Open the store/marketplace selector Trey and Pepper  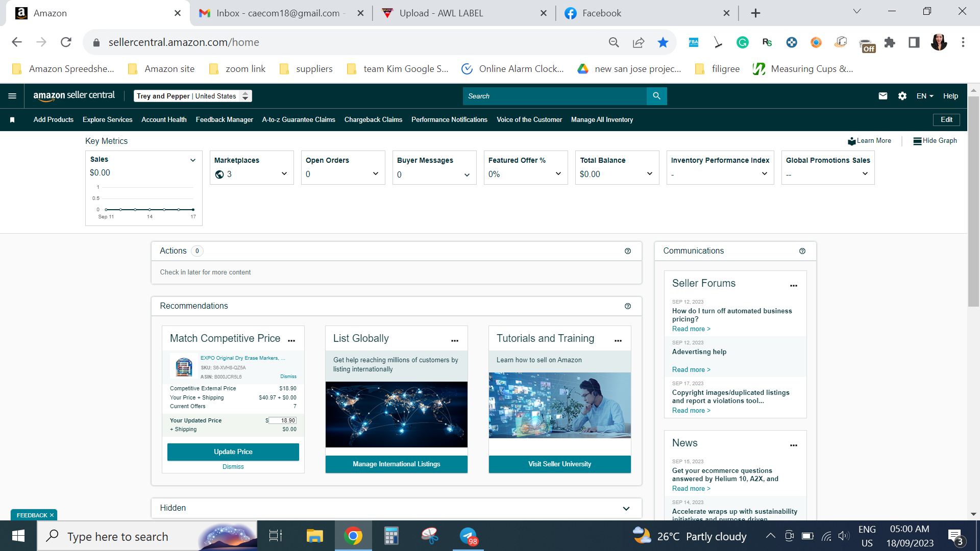tap(193, 96)
